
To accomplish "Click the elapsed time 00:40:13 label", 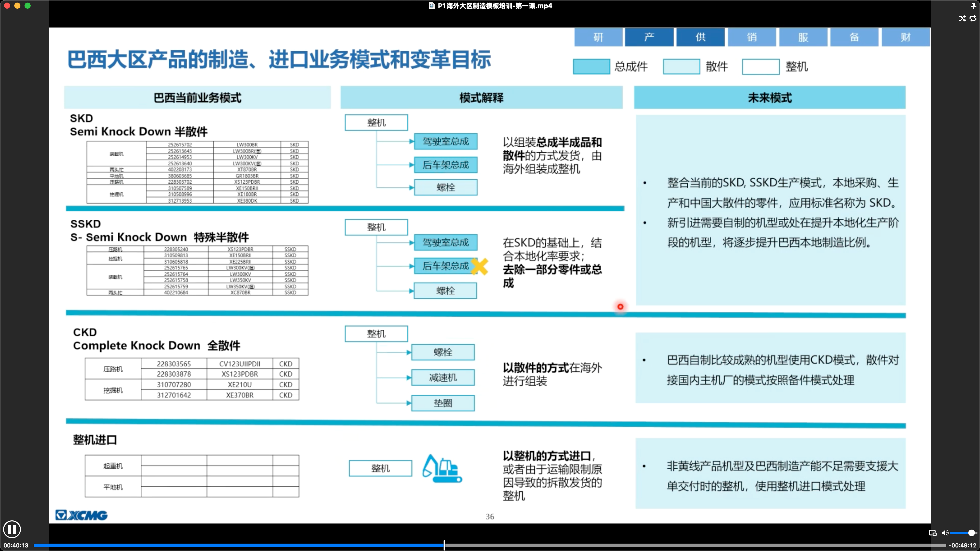I will (16, 545).
